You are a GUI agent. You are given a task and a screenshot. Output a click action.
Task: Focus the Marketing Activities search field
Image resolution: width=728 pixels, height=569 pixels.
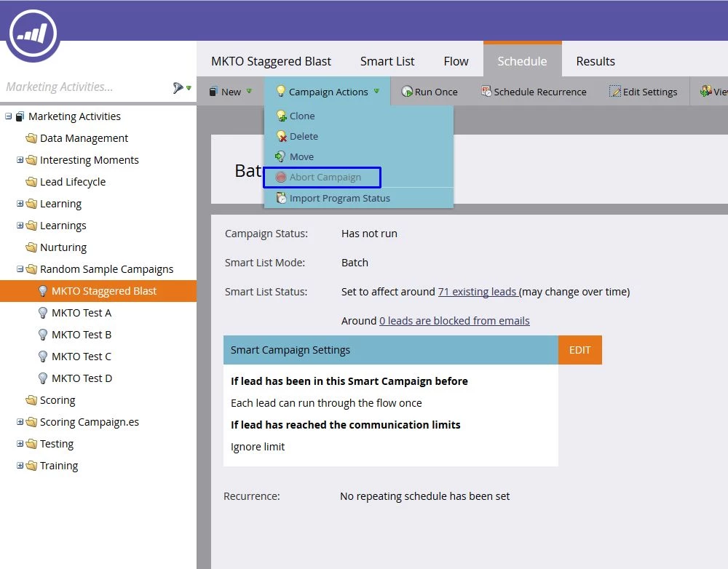86,87
